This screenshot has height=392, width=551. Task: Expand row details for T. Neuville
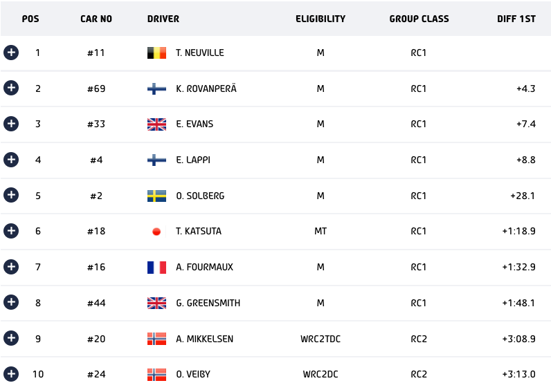tap(11, 53)
